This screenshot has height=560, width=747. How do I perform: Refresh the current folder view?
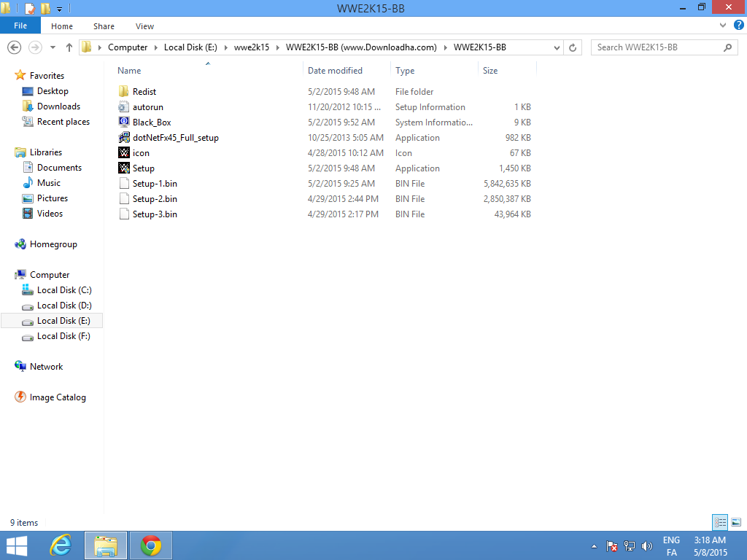(x=573, y=47)
